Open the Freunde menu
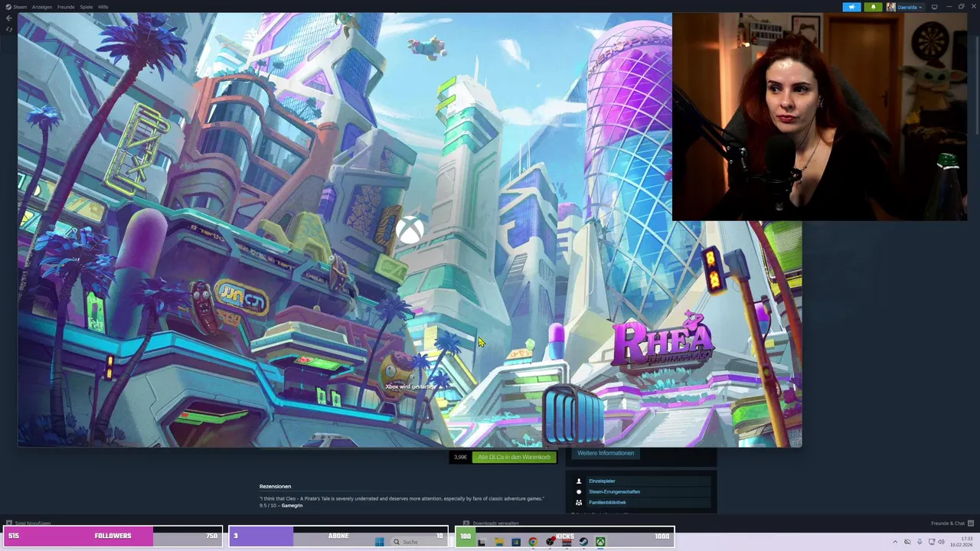This screenshot has height=551, width=980. [x=66, y=7]
